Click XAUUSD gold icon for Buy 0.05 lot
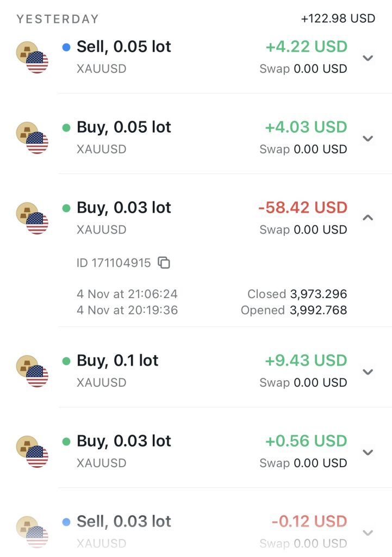392x557 pixels. click(32, 138)
